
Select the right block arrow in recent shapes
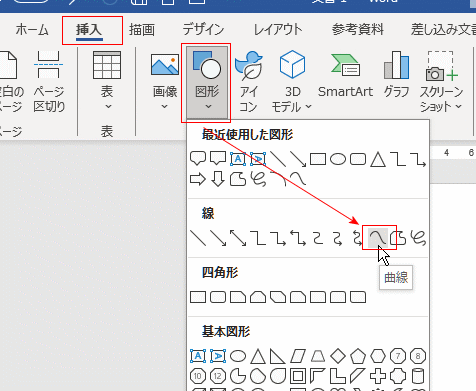tap(198, 179)
